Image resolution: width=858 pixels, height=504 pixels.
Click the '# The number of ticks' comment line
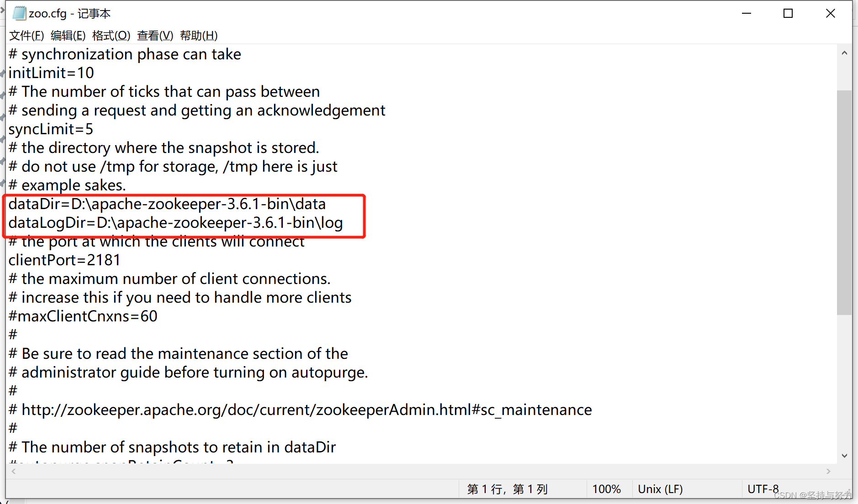point(164,91)
